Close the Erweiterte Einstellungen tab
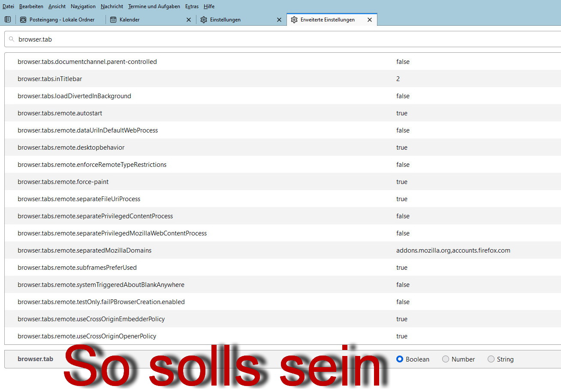The image size is (561, 392). (x=370, y=19)
